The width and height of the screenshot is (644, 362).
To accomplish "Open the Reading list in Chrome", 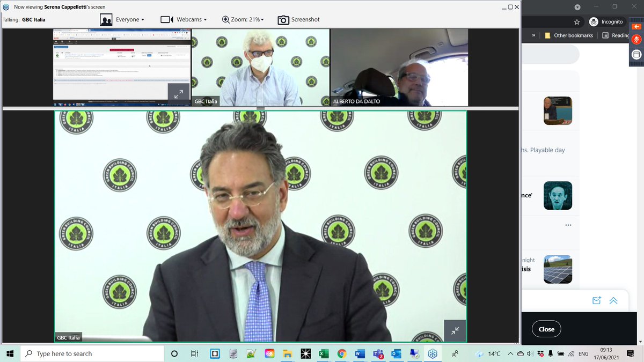I will pyautogui.click(x=616, y=35).
